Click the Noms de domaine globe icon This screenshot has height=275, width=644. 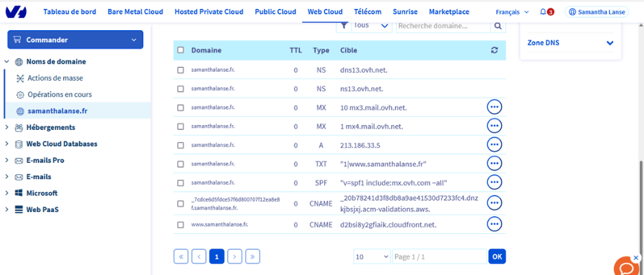tap(18, 62)
